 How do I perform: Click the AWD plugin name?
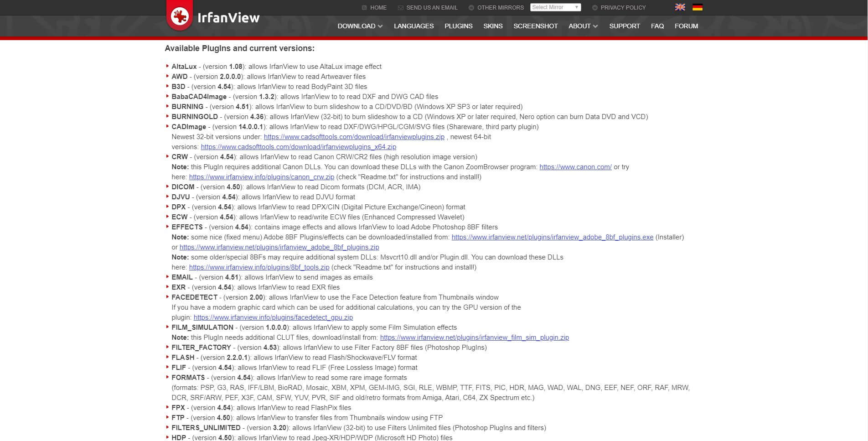coord(179,77)
